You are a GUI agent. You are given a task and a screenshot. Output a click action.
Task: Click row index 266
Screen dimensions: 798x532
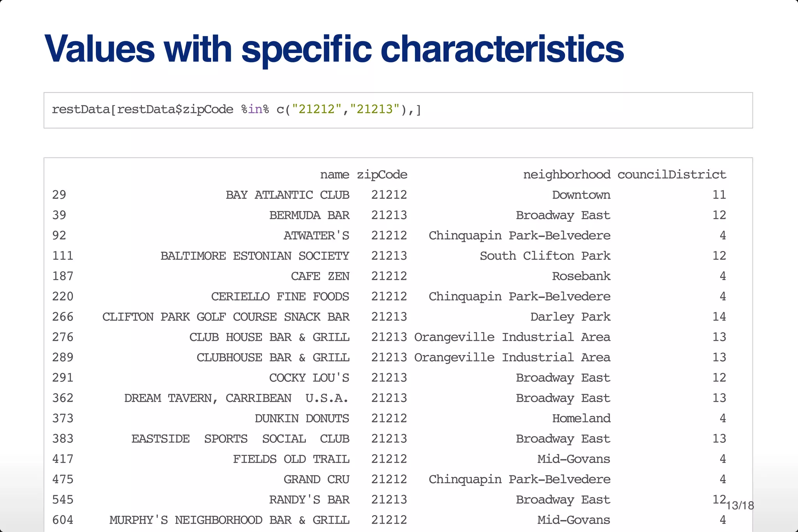click(63, 317)
